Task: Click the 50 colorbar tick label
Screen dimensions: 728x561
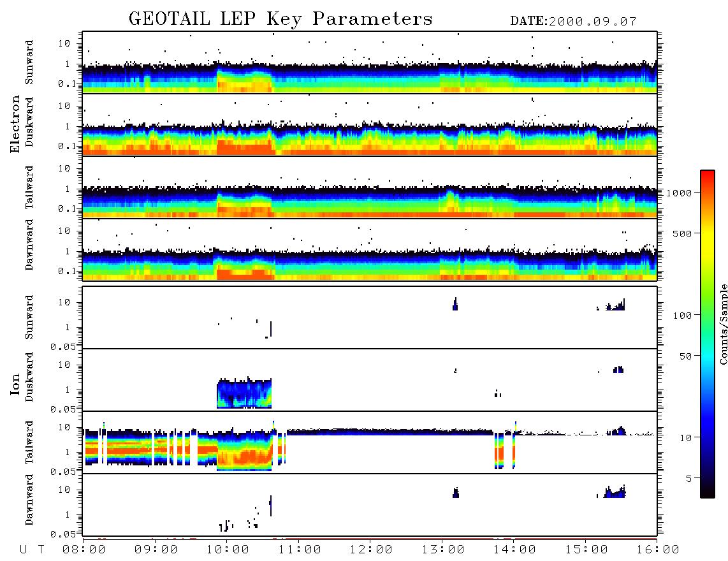Action: coord(685,356)
